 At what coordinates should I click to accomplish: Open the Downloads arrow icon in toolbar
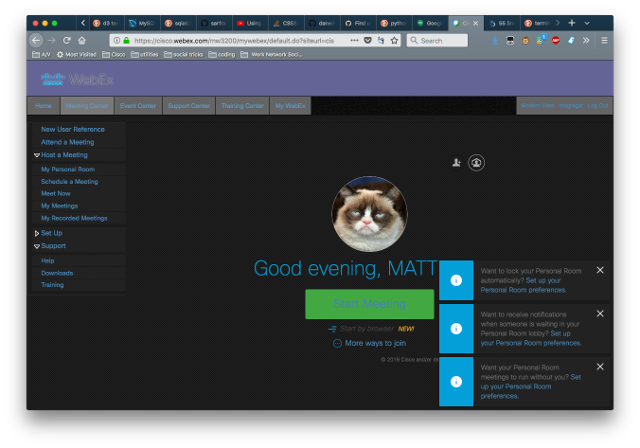495,41
